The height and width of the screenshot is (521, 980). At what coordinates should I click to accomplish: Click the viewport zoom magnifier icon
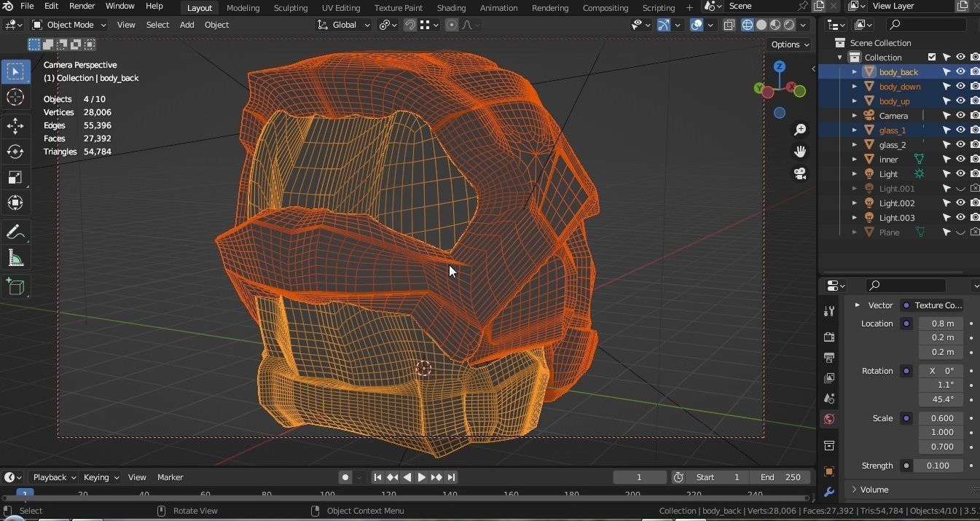pos(800,130)
